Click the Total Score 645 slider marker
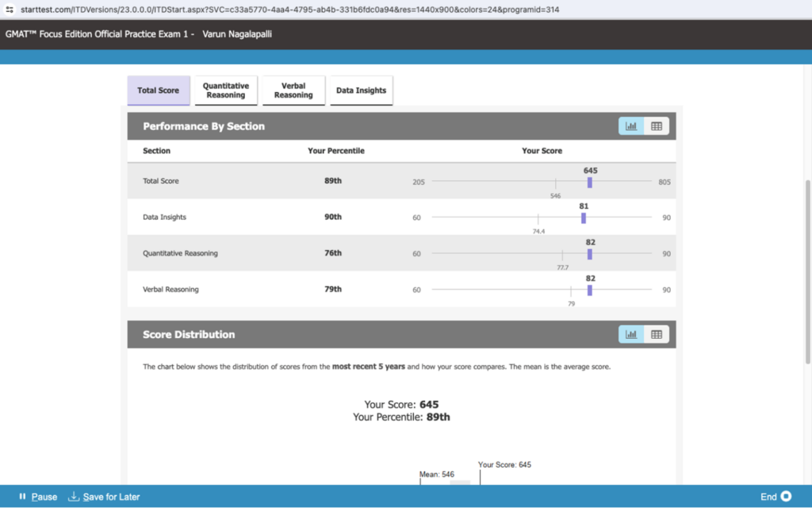Viewport: 812px width, 508px height. tap(590, 183)
